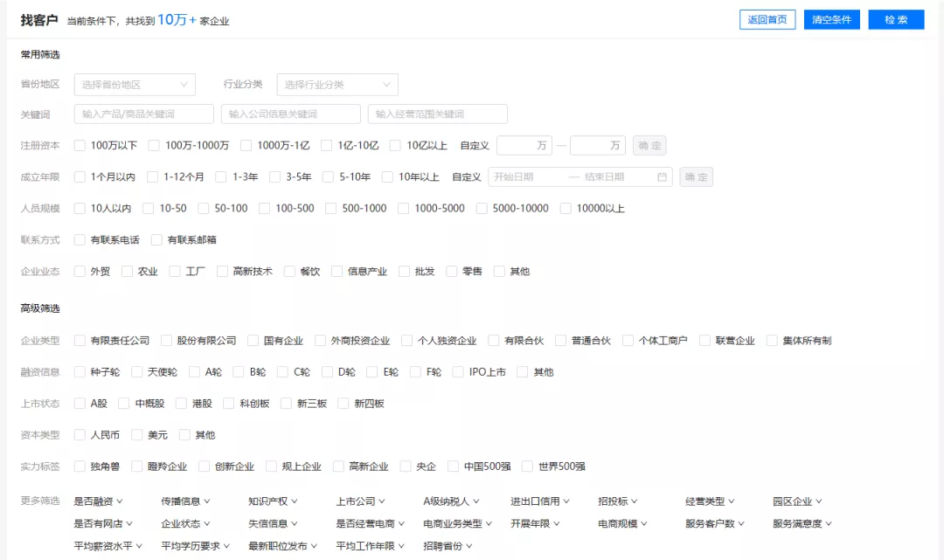The height and width of the screenshot is (560, 944).
Task: Open the 行业分类 industry dropdown
Action: (x=337, y=85)
